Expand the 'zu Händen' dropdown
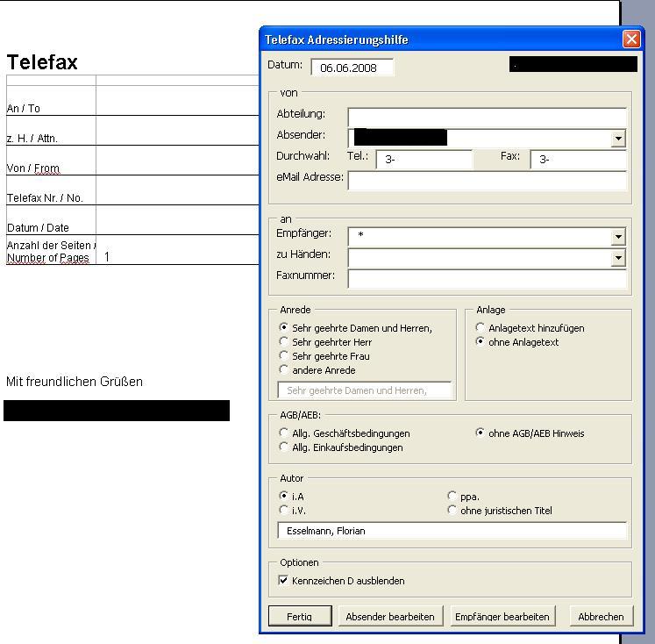 [618, 258]
